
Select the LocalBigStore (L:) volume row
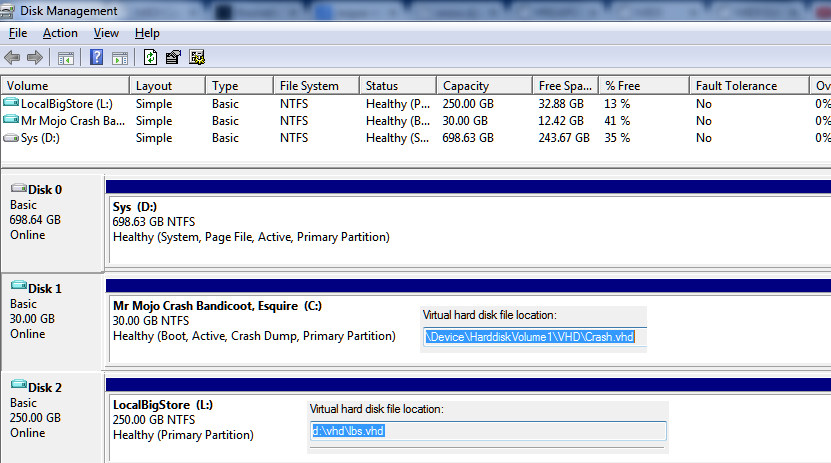(416, 104)
